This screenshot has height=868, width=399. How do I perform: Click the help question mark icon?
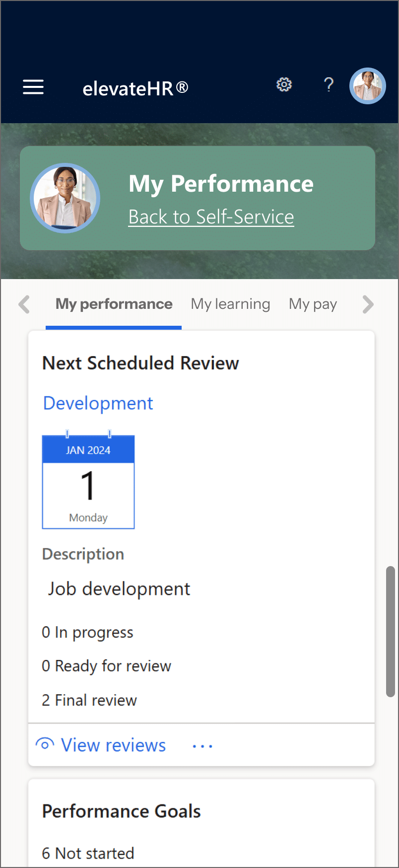[329, 85]
